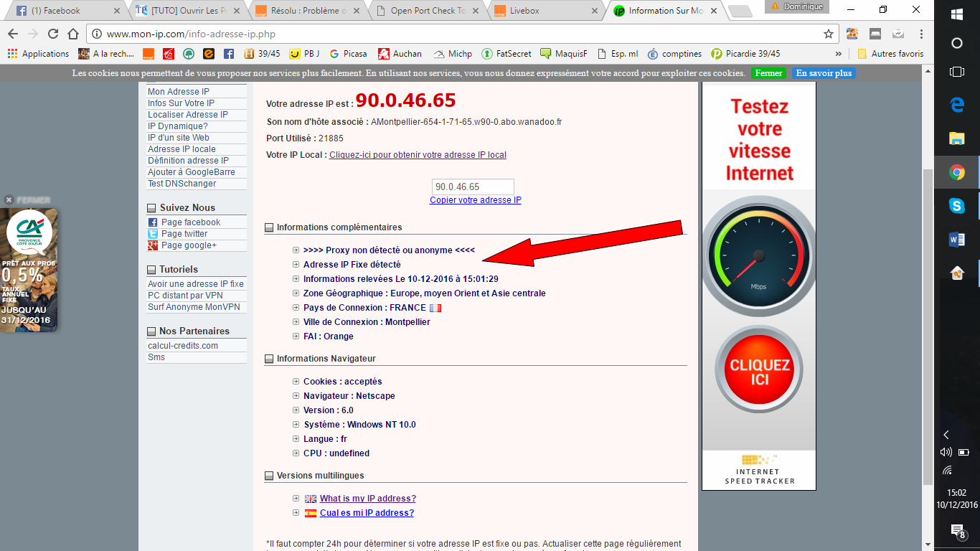
Task: Show more bookmarks via the chevron
Action: 839,54
